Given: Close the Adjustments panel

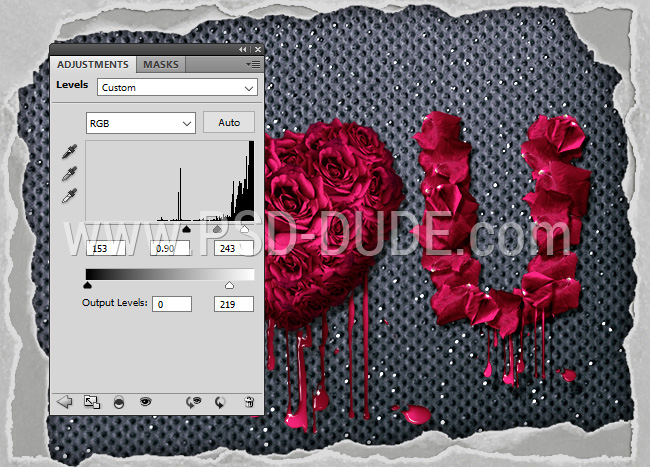Looking at the screenshot, I should tap(258, 49).
